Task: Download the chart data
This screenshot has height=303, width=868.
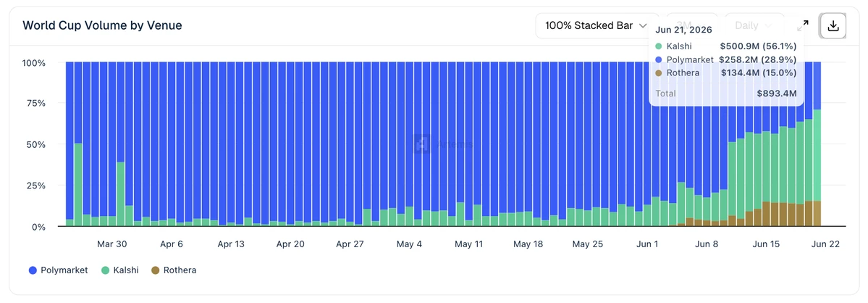Action: coord(833,25)
